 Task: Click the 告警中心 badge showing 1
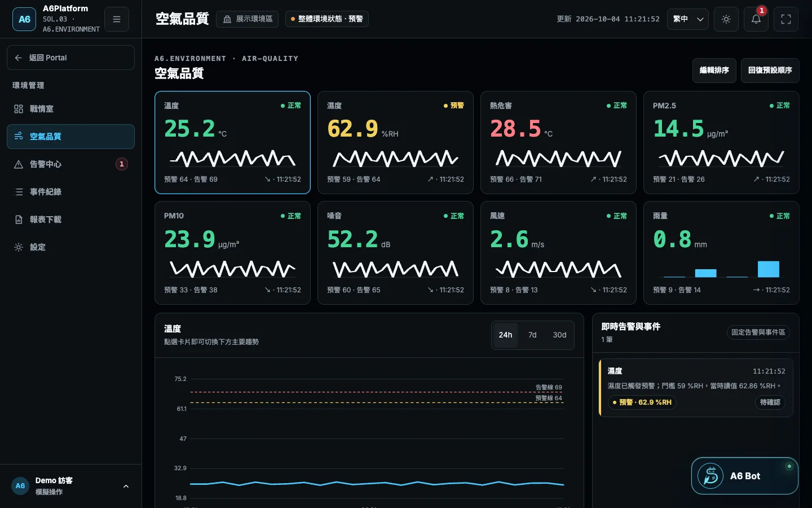click(x=121, y=164)
